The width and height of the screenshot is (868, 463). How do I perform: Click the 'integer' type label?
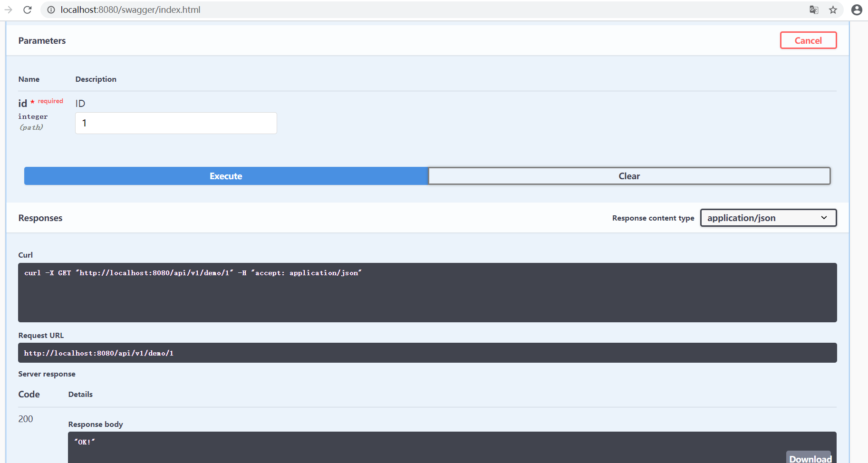point(33,116)
